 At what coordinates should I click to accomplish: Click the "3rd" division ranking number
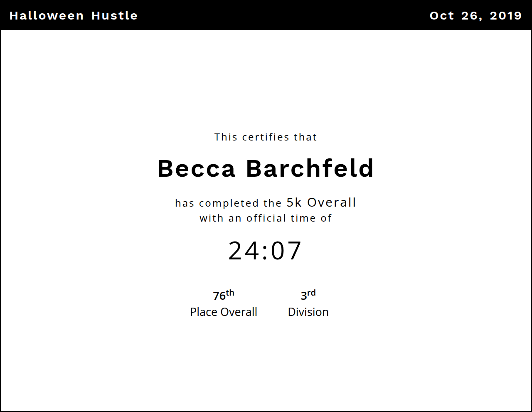[308, 295]
